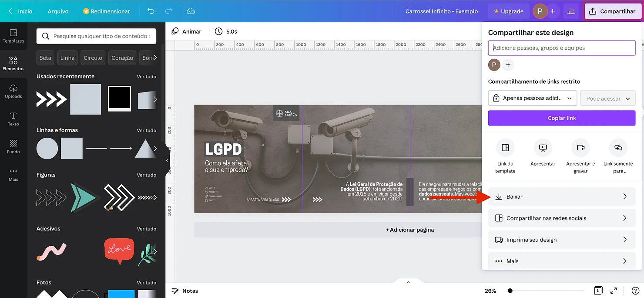This screenshot has height=298, width=644.
Task: Select the Seta category chip
Action: pyautogui.click(x=45, y=58)
